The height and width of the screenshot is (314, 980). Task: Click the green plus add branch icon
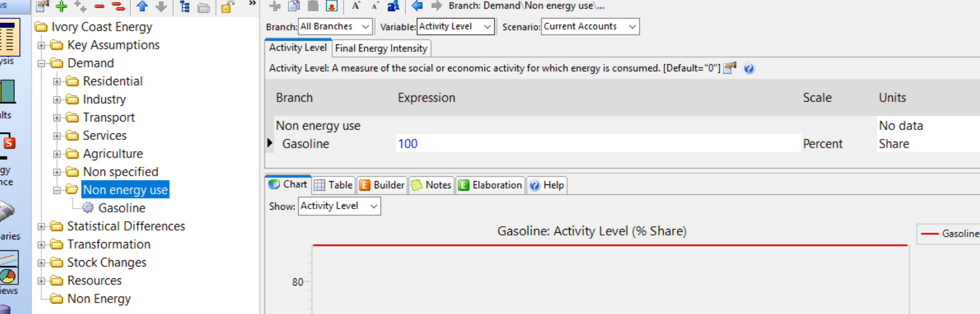[x=62, y=7]
